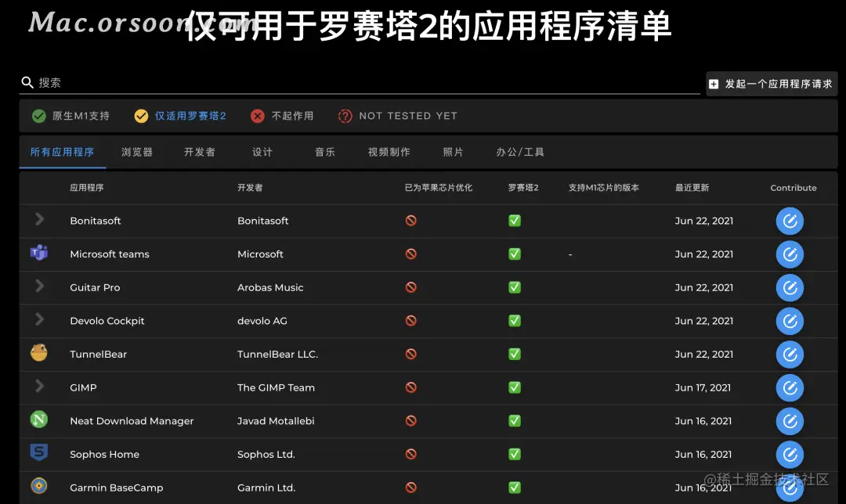Click the not-optimized icon in Guitar Pro row
Viewport: 846px width, 504px height.
(411, 287)
